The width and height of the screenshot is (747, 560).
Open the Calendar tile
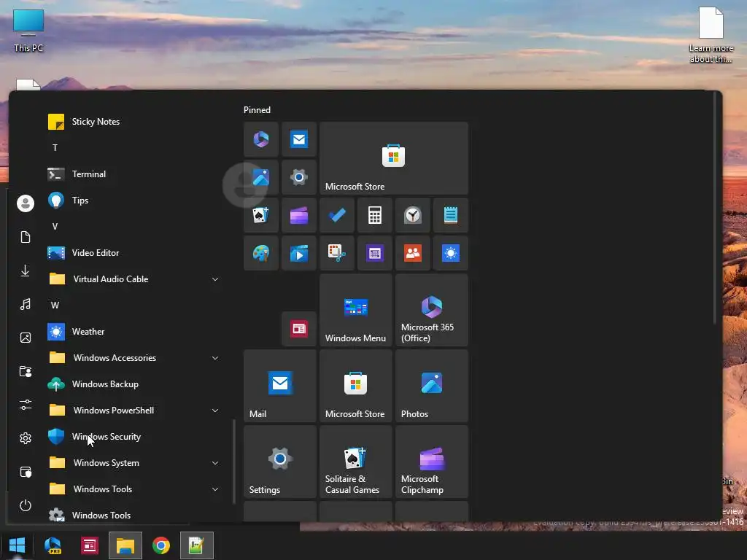click(x=375, y=253)
